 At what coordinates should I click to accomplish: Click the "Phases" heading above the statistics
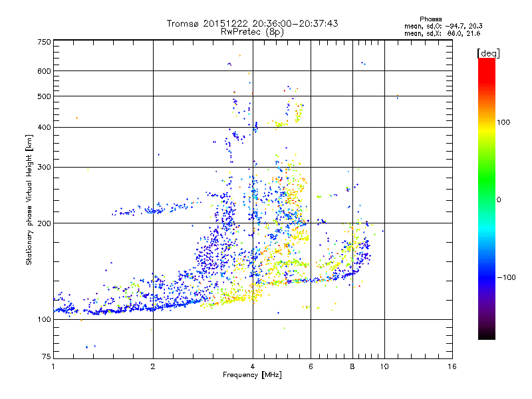(430, 19)
